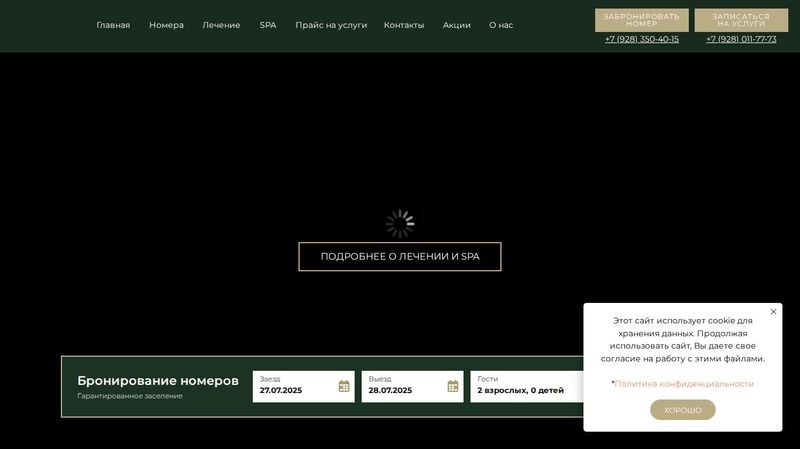The width and height of the screenshot is (800, 449).
Task: Open Прайс на услуги page
Action: point(331,25)
